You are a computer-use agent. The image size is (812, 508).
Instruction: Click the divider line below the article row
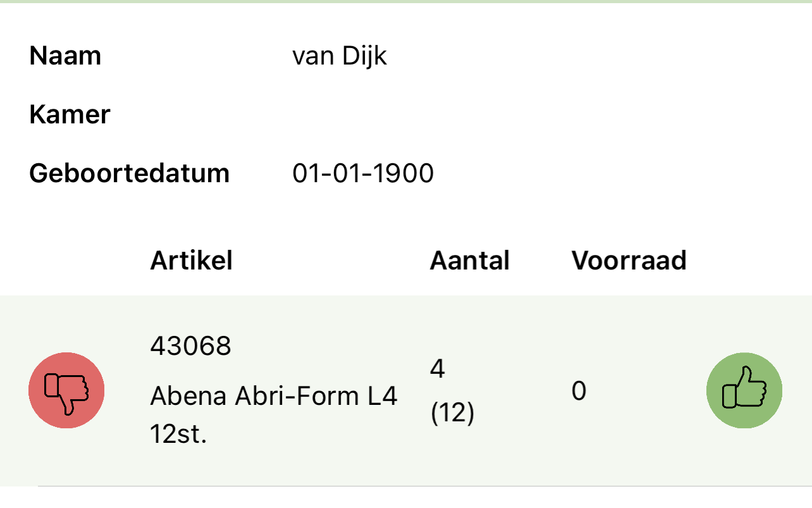424,486
